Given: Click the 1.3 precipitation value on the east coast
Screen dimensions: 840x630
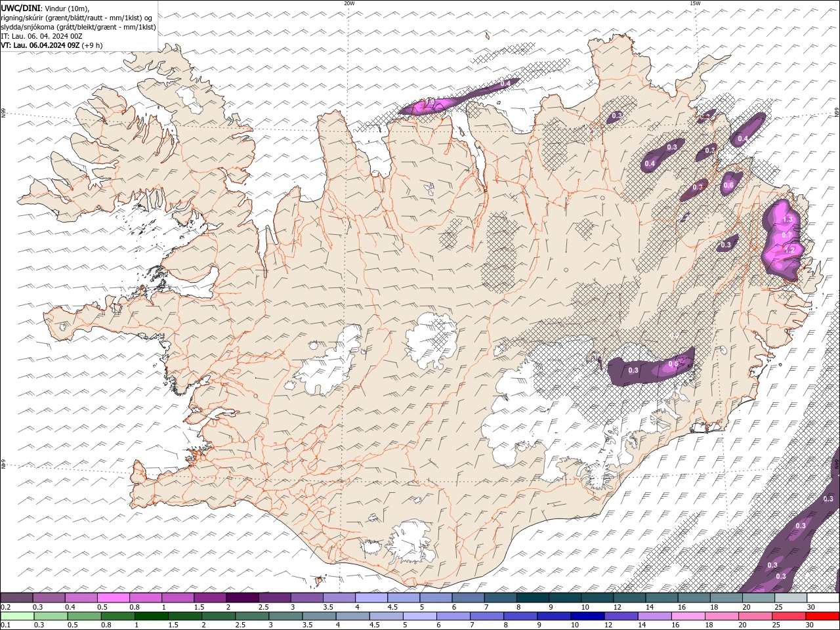Looking at the screenshot, I should [788, 219].
